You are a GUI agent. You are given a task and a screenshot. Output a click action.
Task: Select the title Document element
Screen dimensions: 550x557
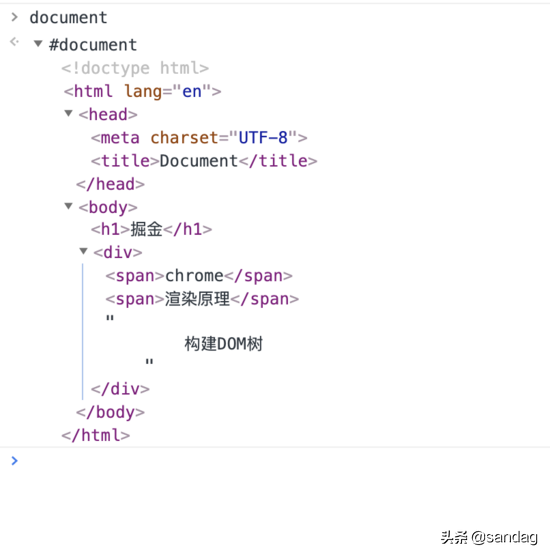204,161
